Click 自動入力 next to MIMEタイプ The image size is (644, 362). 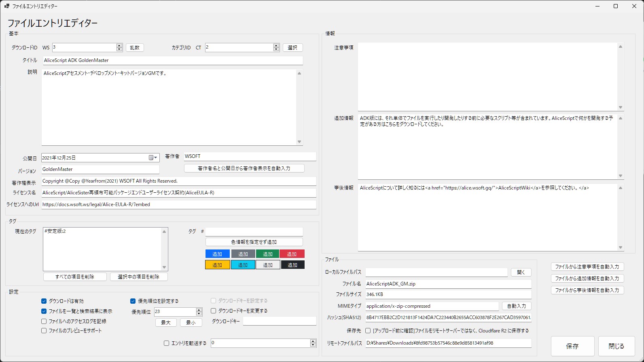(517, 306)
